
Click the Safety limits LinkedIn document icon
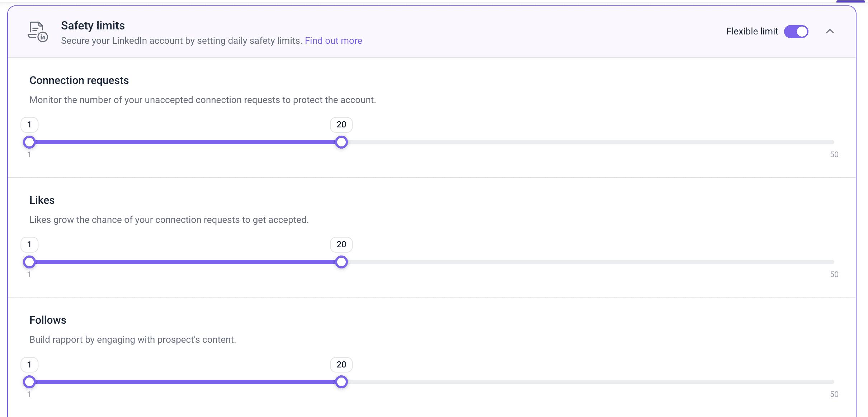coord(38,32)
